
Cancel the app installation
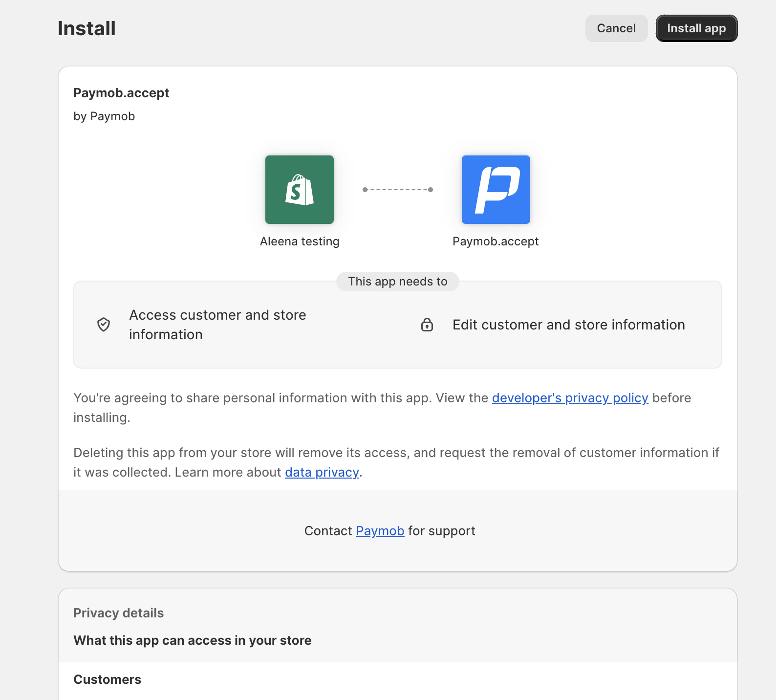[x=616, y=28]
